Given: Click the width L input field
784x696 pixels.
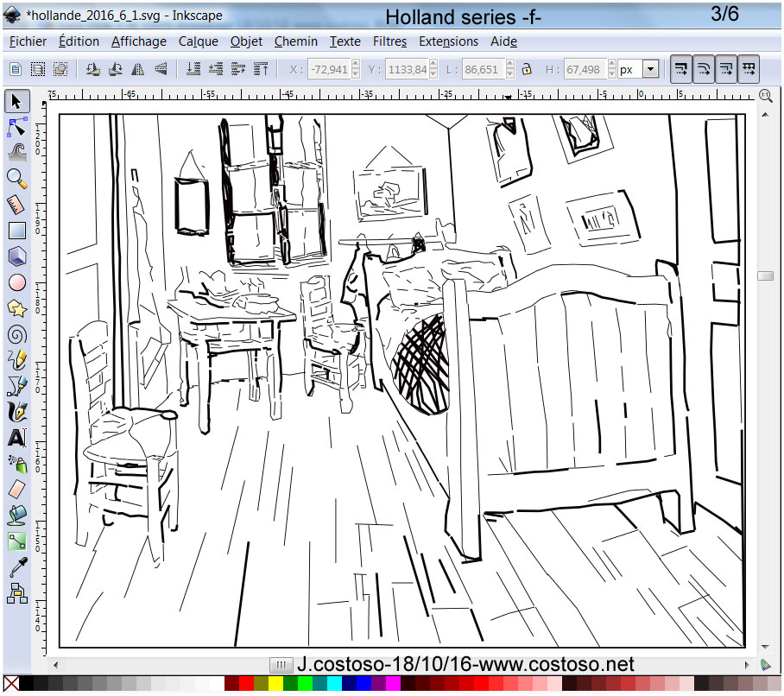Looking at the screenshot, I should tap(482, 69).
